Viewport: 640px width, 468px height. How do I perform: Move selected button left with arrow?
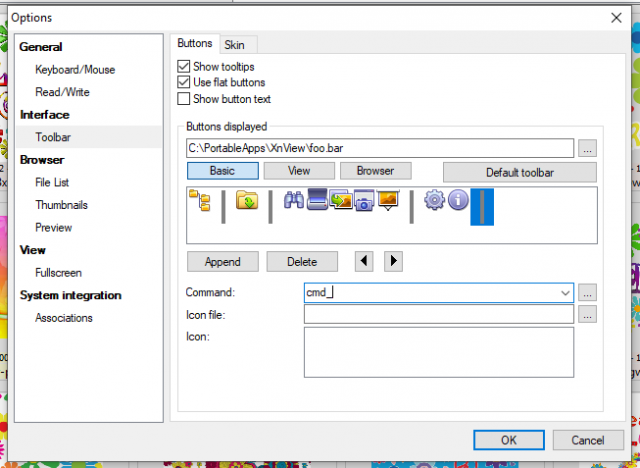coord(364,261)
